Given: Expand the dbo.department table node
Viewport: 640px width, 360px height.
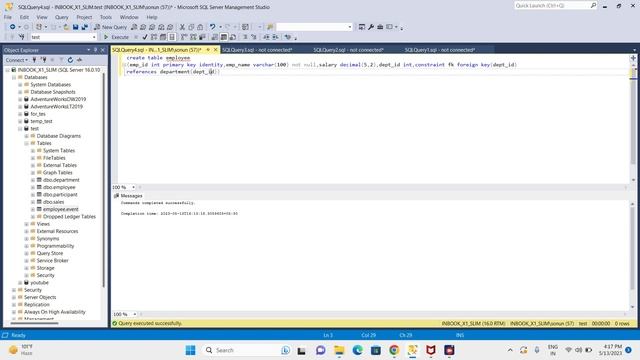Looking at the screenshot, I should (x=33, y=180).
